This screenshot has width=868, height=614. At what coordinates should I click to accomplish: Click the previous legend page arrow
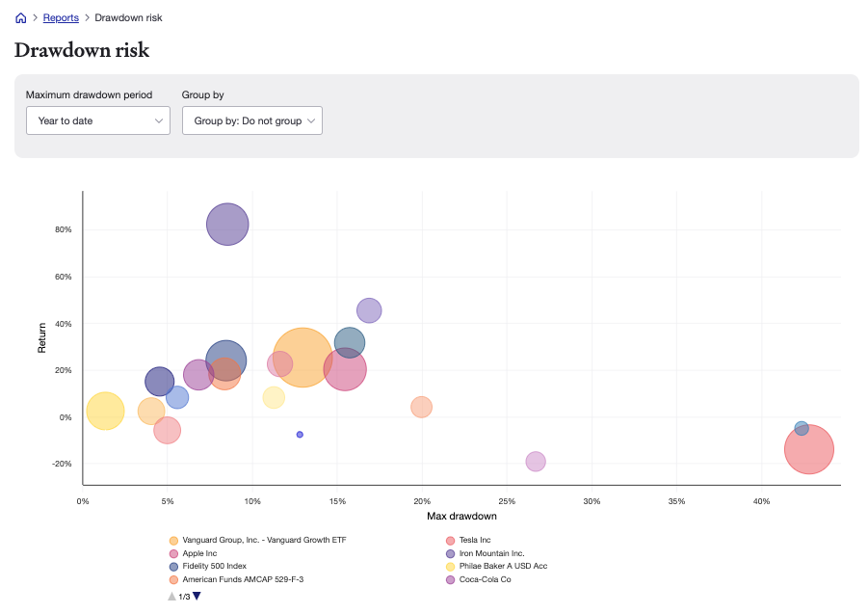pos(170,596)
